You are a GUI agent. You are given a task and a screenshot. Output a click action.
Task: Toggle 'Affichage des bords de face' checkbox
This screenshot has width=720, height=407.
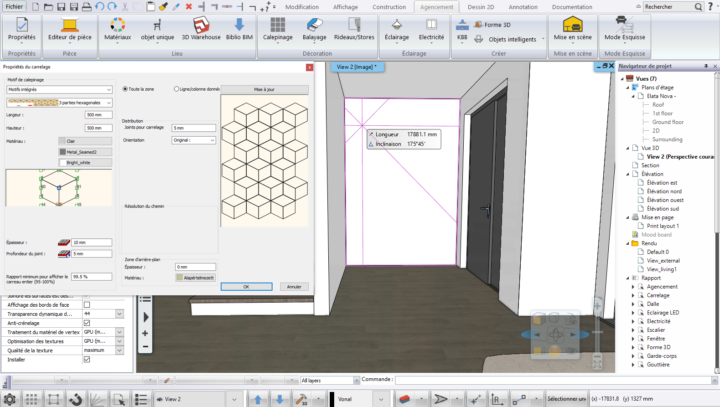[x=87, y=305]
